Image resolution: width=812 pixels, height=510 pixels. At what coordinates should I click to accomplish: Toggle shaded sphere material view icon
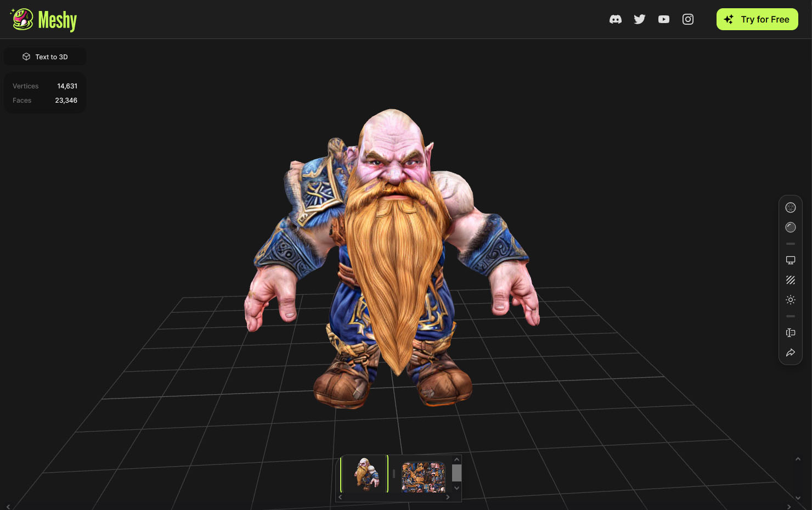point(791,227)
